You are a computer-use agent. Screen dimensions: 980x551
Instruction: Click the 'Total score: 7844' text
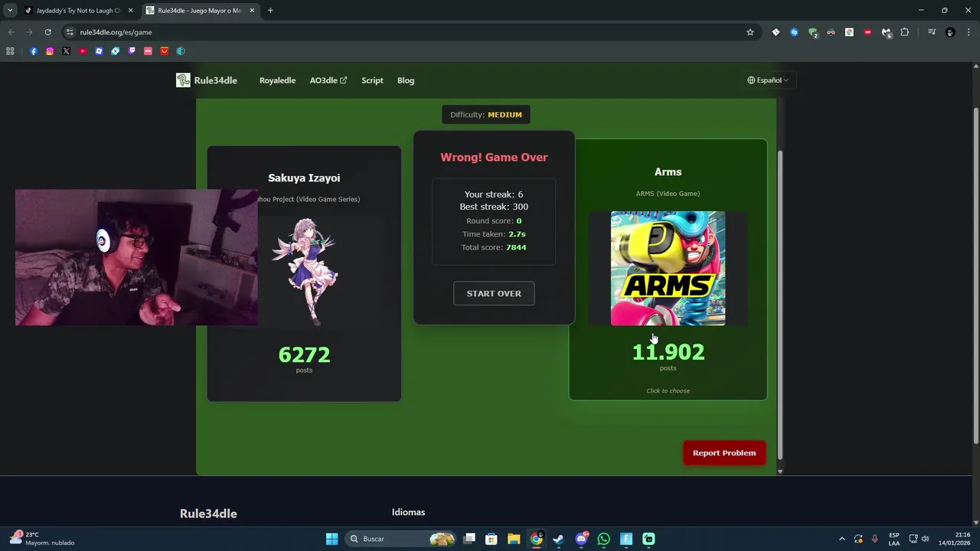(494, 247)
